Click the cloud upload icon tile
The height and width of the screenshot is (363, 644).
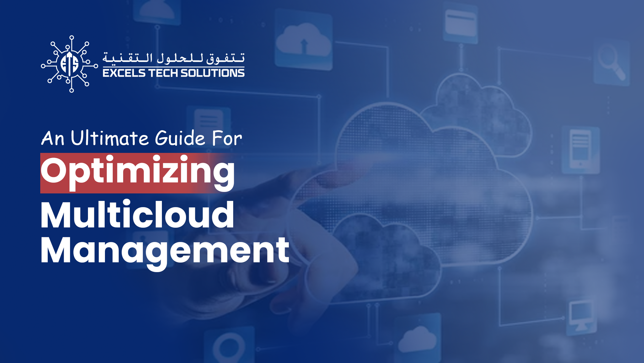point(304,40)
